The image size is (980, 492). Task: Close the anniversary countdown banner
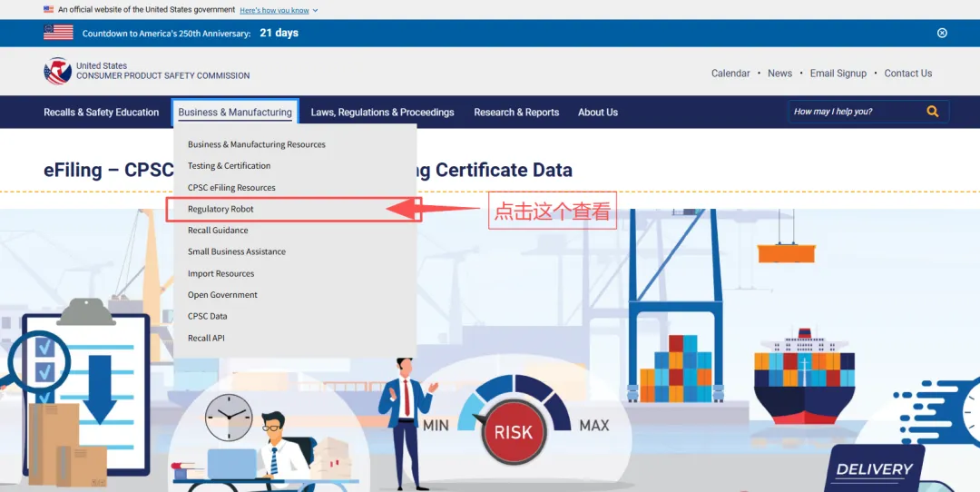pyautogui.click(x=942, y=34)
